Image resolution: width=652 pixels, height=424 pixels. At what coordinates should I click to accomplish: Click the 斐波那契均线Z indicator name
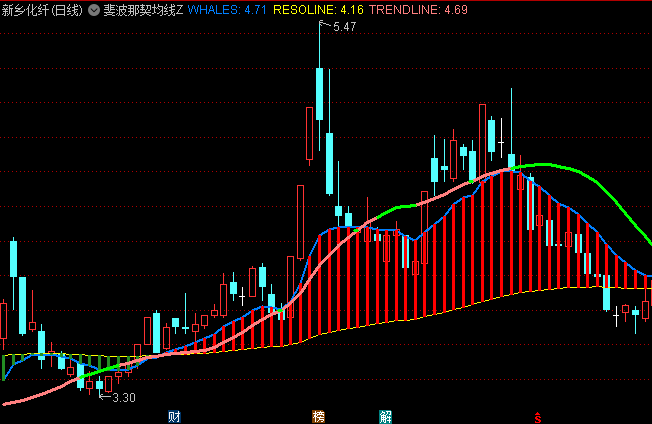coord(143,10)
